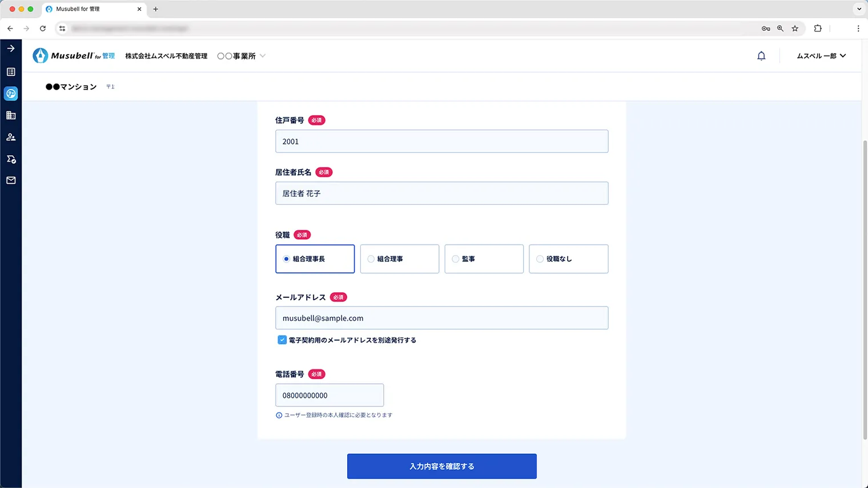Open the list view icon in sidebar
The width and height of the screenshot is (868, 488).
pyautogui.click(x=11, y=72)
